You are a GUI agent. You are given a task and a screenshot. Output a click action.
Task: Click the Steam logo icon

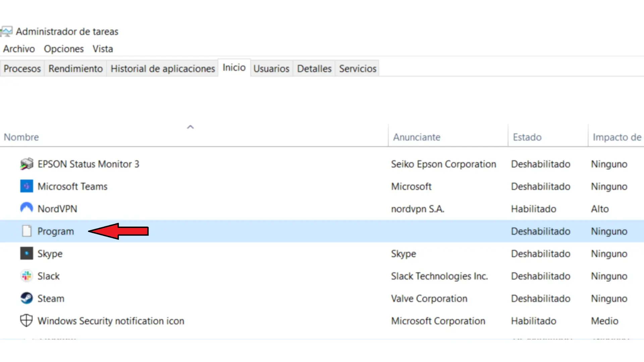click(x=26, y=298)
